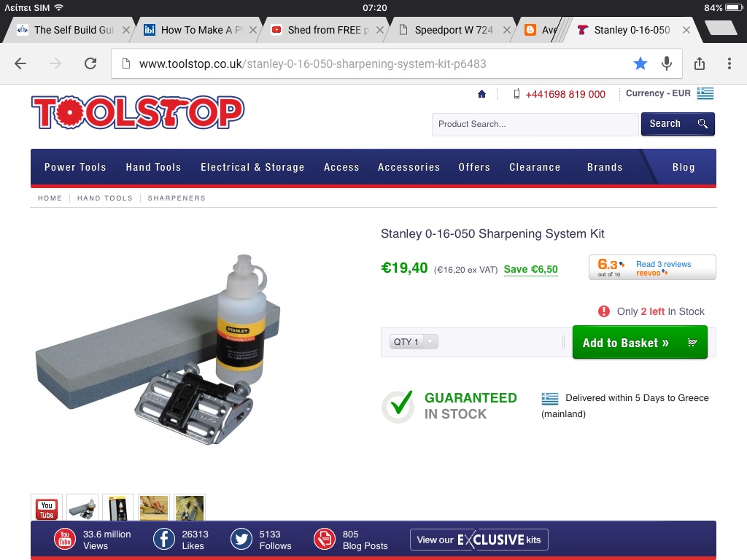Reload the current page
This screenshot has height=560, width=747.
(90, 63)
